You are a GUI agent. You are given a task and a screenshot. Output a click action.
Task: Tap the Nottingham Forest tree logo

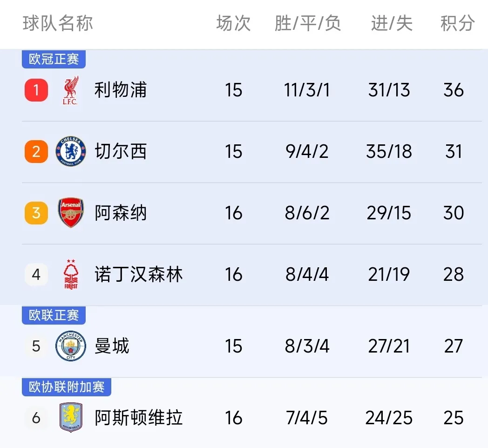tap(71, 274)
